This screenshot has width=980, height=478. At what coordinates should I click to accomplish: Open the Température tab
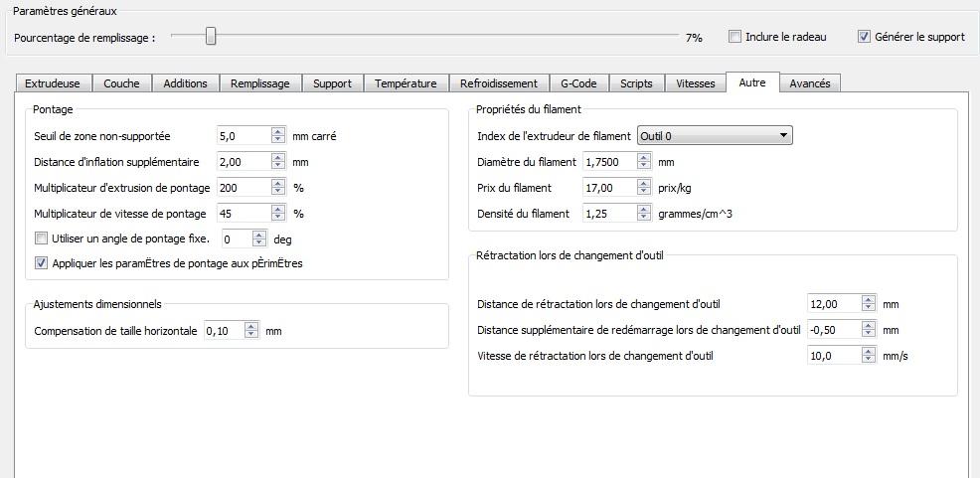(x=406, y=83)
